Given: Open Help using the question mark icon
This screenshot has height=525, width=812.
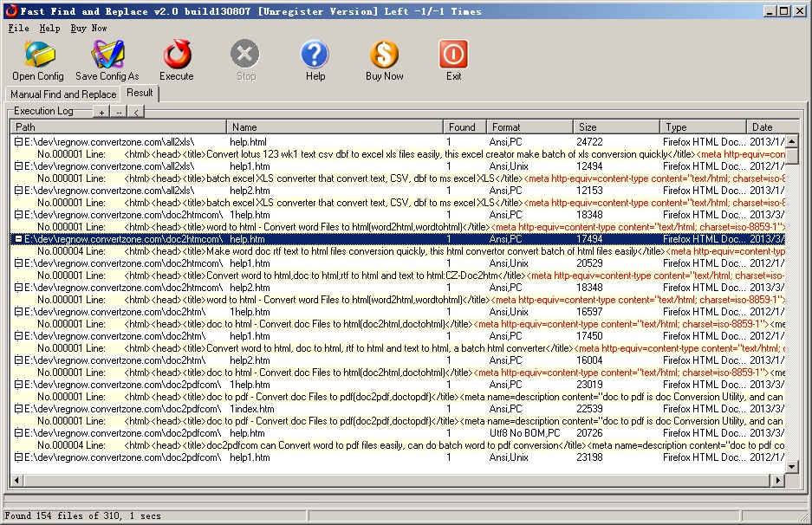Looking at the screenshot, I should click(315, 55).
